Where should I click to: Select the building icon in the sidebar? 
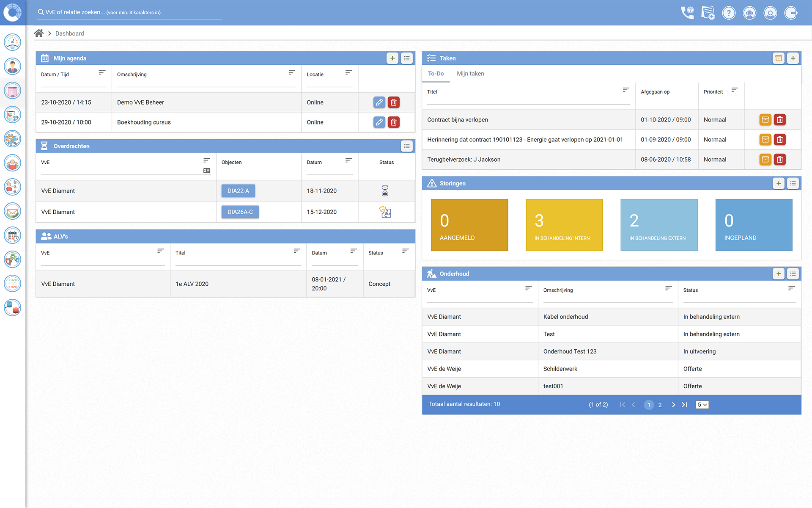[x=12, y=90]
